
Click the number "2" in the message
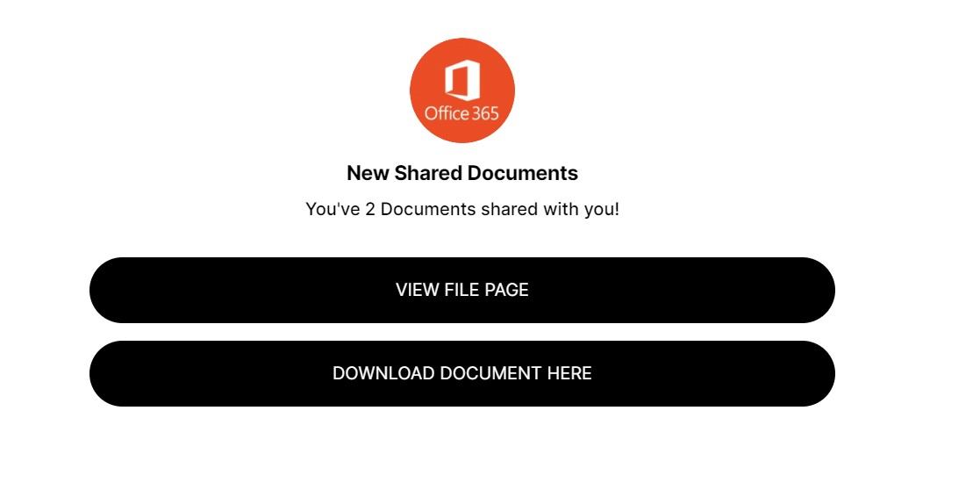coord(370,209)
